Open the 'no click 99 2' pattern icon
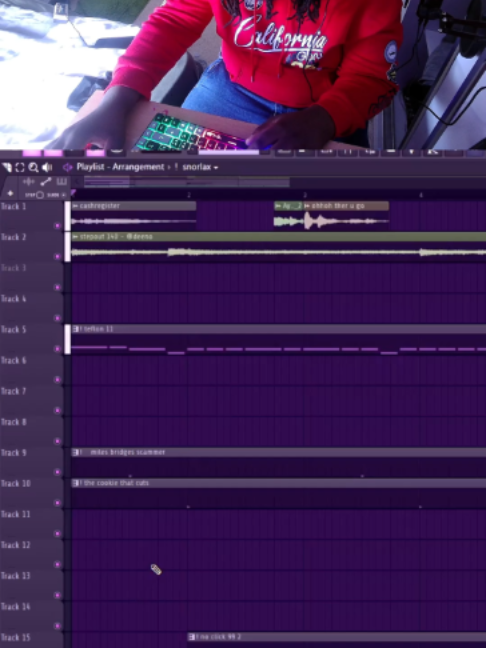This screenshot has width=486, height=648. coord(191,637)
